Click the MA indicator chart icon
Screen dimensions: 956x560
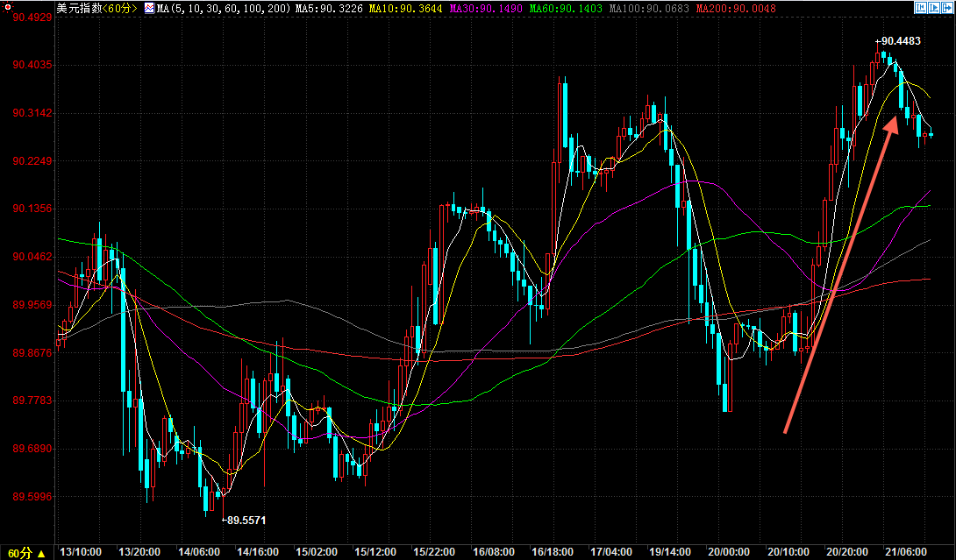click(x=149, y=9)
